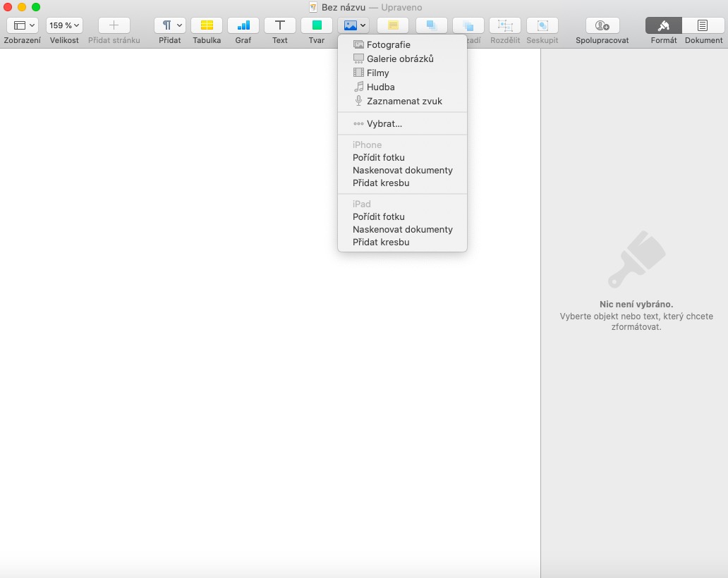Select Zaznamenat zvuk menu item

(402, 101)
